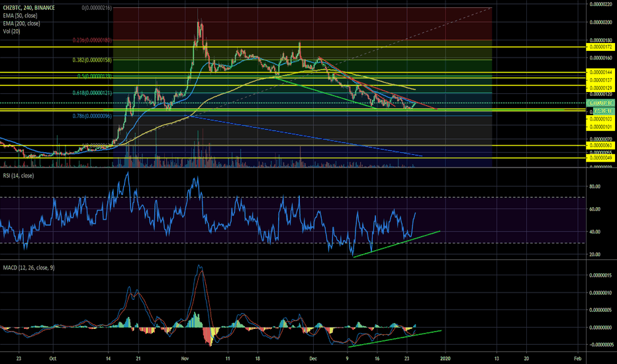This screenshot has width=617, height=364.
Task: Click the 02:35:11 candle countdown label
Action: [604, 111]
